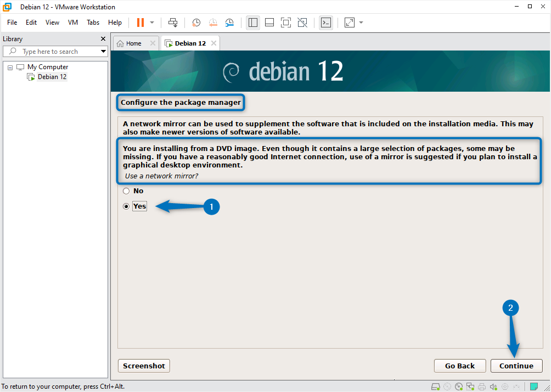Enter full screen mode for the VM

pyautogui.click(x=286, y=23)
